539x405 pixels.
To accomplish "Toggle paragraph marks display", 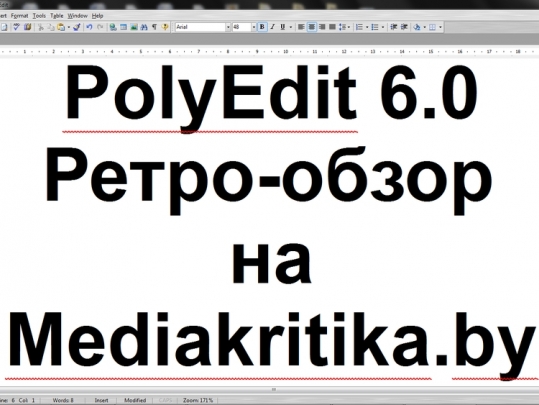I will [155, 27].
